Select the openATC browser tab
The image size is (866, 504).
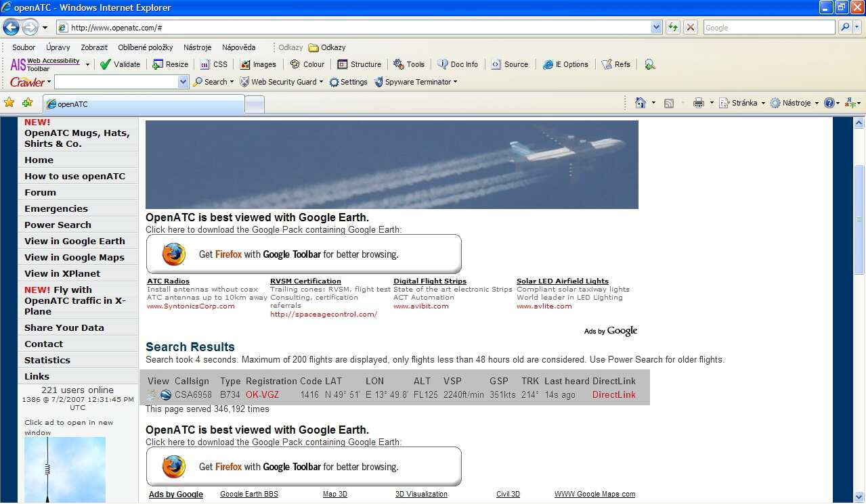[x=144, y=104]
